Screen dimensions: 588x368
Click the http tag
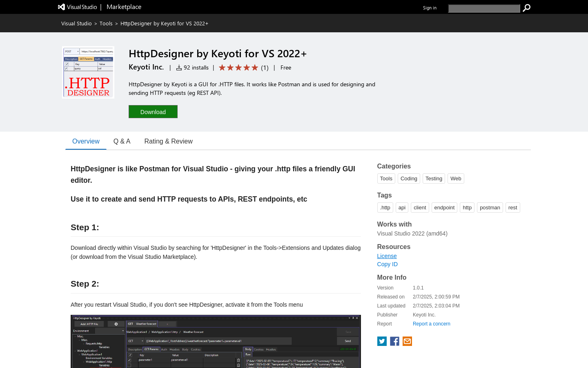coord(467,208)
